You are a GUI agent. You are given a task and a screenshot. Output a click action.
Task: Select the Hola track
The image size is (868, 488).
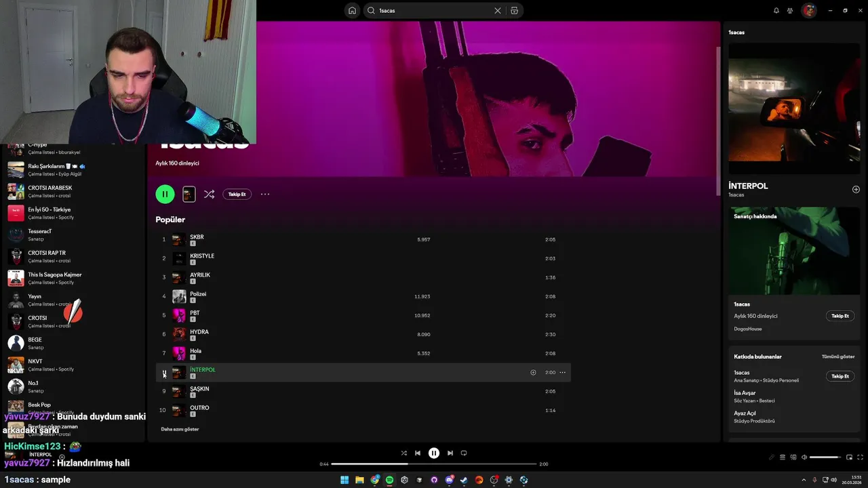click(363, 353)
